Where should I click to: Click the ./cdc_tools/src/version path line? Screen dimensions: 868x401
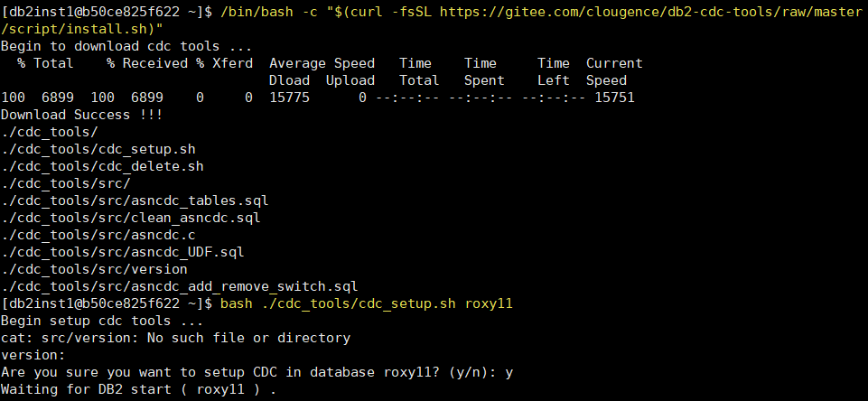(95, 269)
